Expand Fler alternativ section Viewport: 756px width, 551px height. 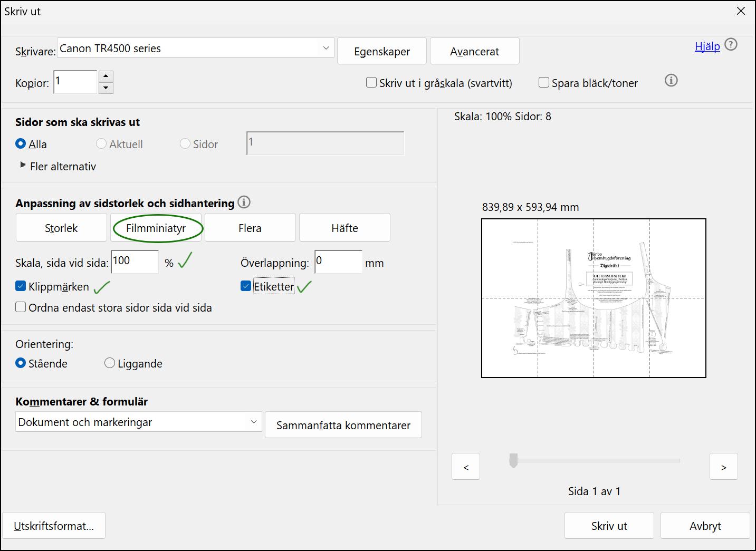23,166
